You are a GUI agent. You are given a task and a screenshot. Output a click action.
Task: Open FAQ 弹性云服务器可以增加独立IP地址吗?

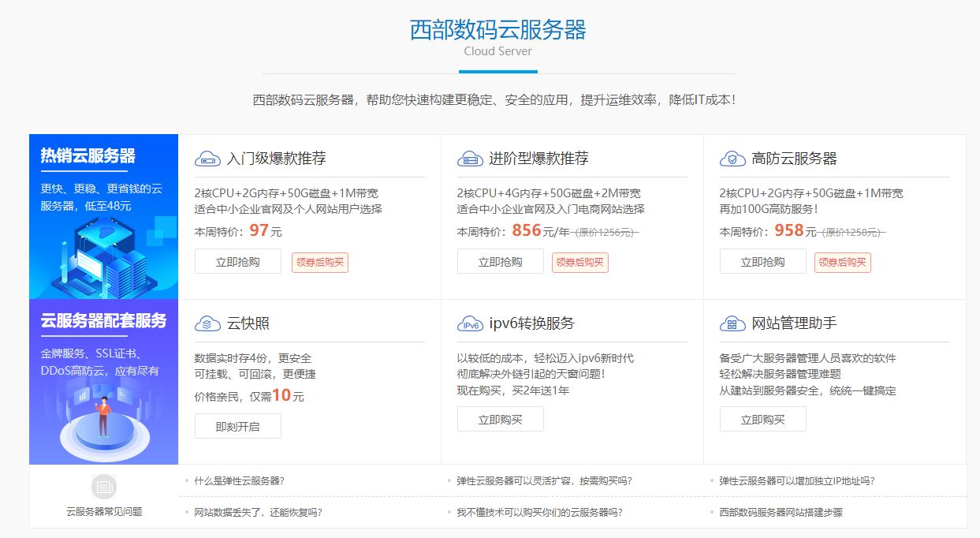(x=797, y=480)
